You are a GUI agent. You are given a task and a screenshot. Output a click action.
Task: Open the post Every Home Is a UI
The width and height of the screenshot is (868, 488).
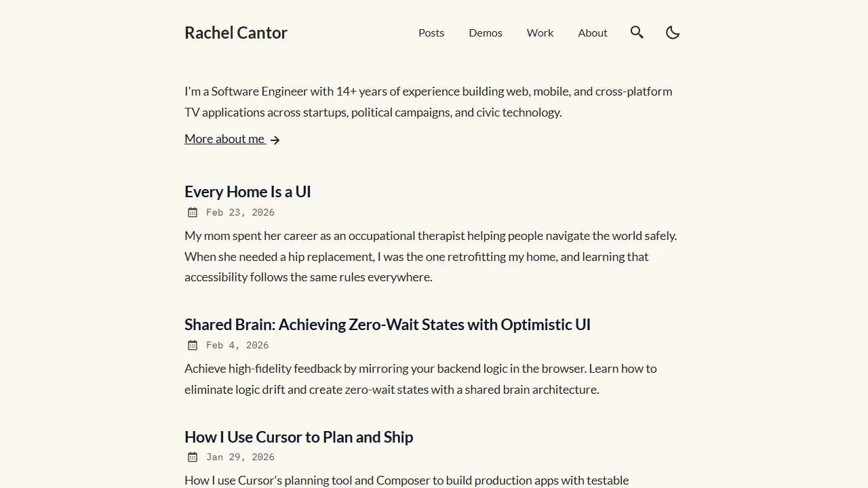[248, 192]
